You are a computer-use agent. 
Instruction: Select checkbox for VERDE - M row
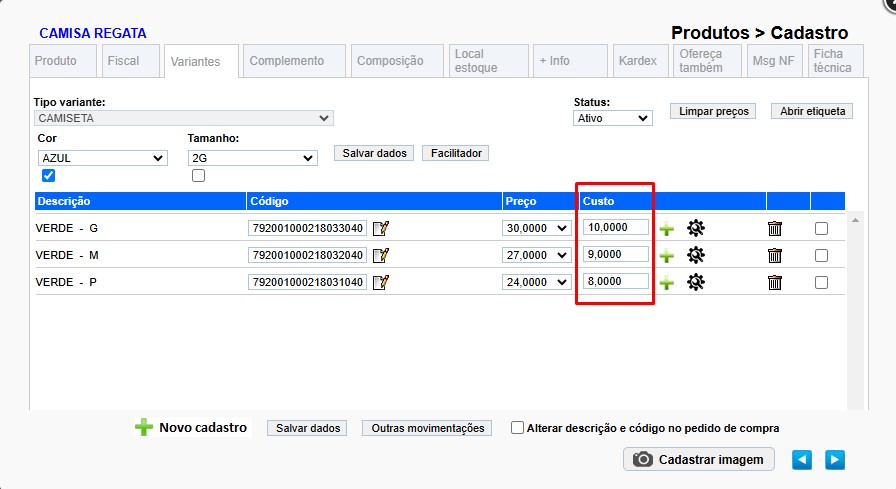coord(821,255)
